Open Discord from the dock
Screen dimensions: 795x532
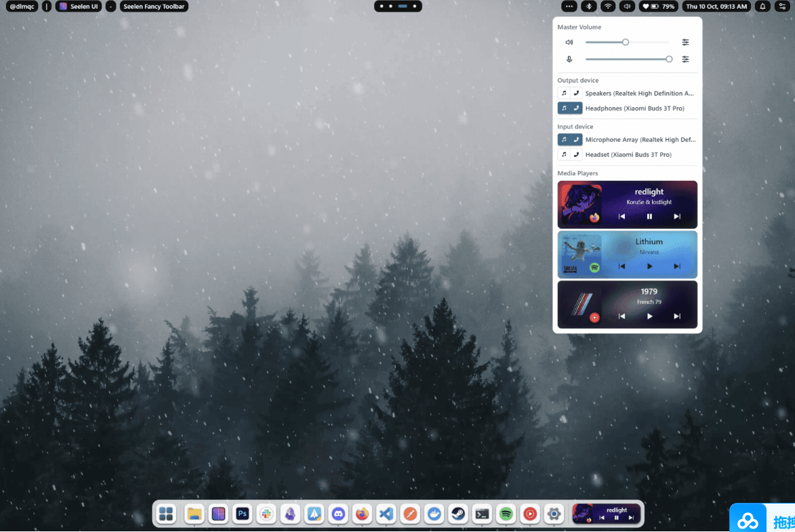pos(338,514)
